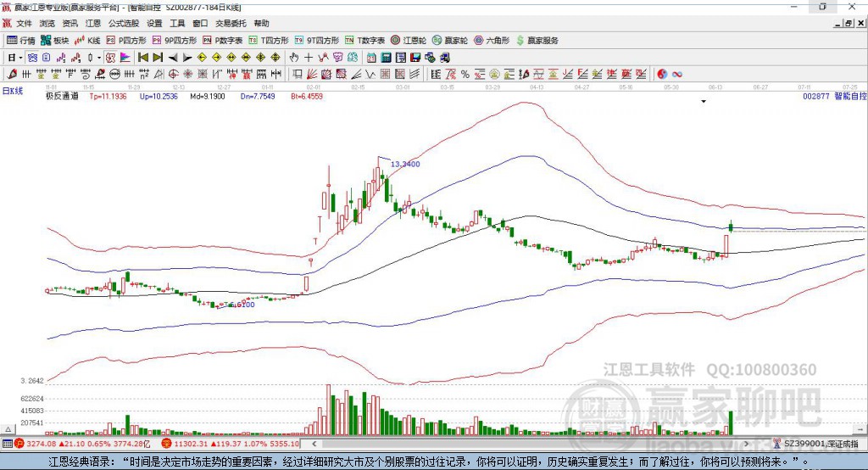Open the calendar icon
868x470 pixels.
click(371, 58)
